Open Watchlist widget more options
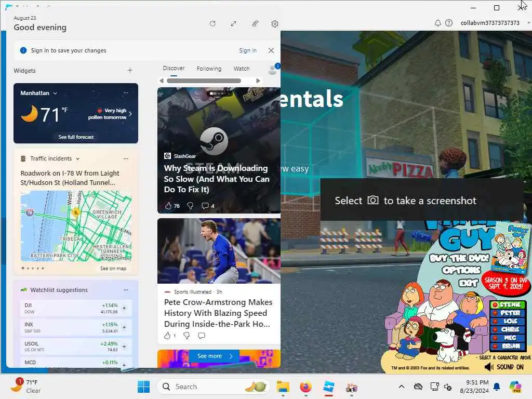The width and height of the screenshot is (532, 399). [126, 290]
